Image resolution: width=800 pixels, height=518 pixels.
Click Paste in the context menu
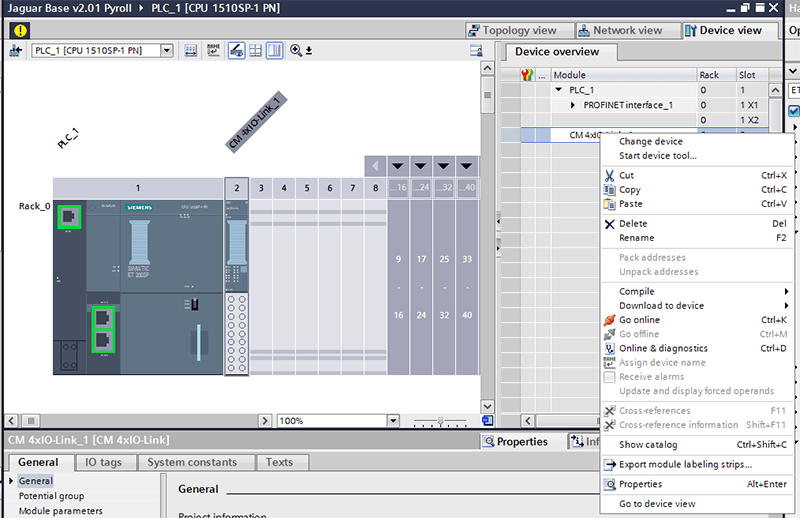coord(697,204)
